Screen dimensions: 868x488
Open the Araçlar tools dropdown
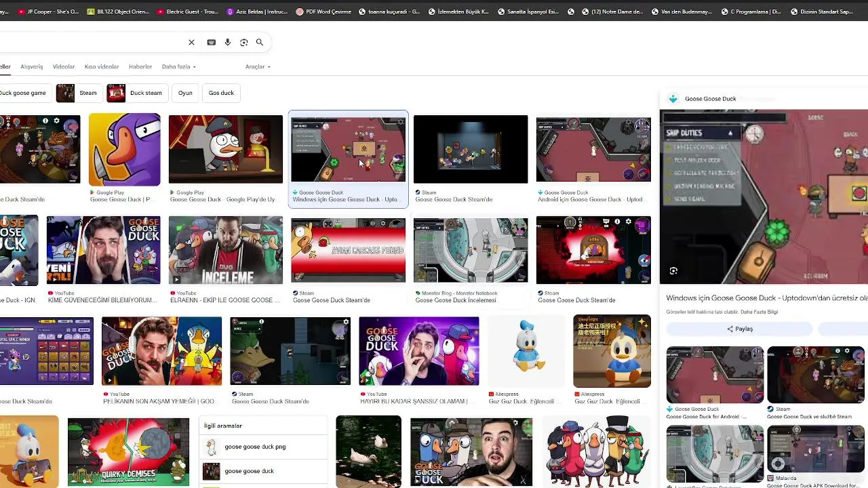(x=258, y=66)
